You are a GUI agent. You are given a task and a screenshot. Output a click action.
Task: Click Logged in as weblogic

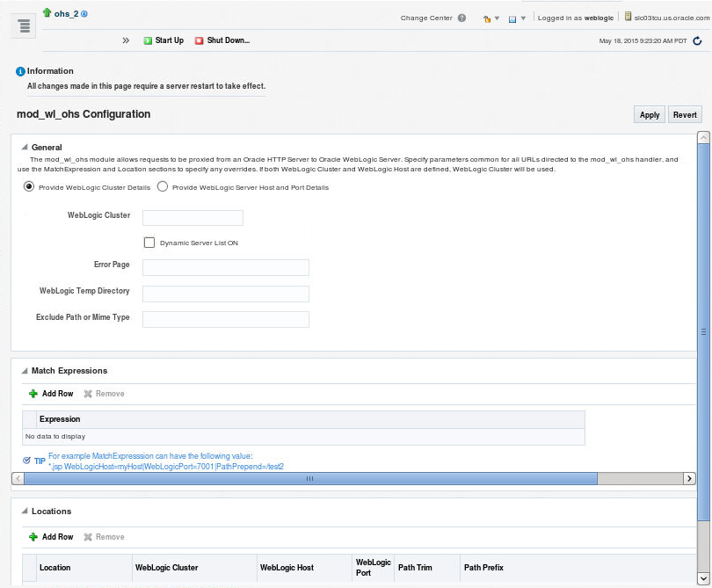(x=576, y=18)
